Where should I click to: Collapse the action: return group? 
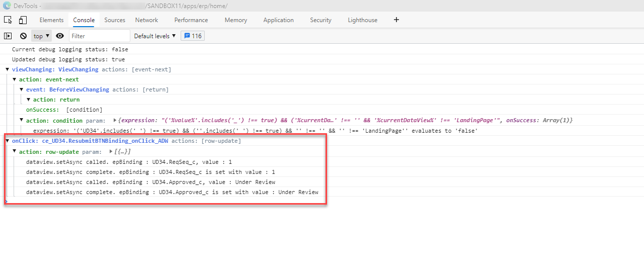29,100
